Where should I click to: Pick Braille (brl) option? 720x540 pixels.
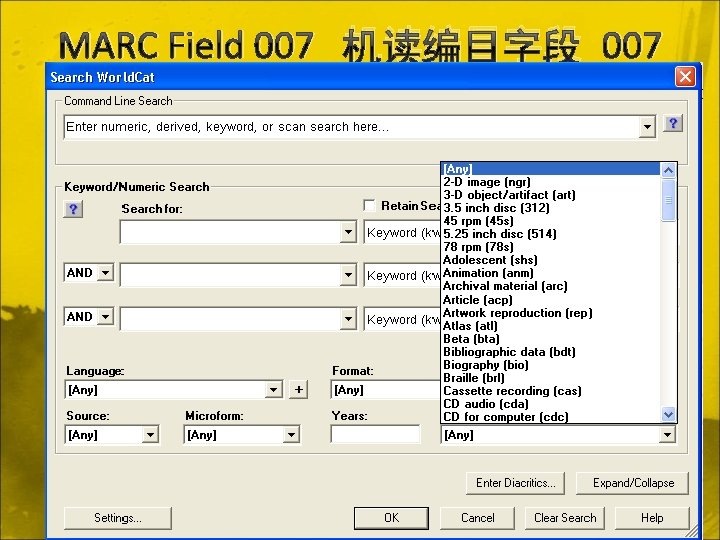[x=551, y=378]
